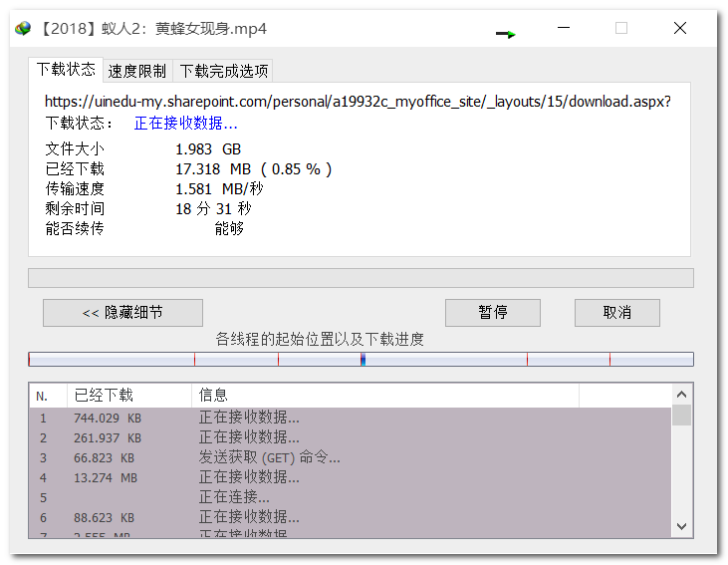The height and width of the screenshot is (565, 728).
Task: Click the 信息 column header
Action: [x=385, y=396]
